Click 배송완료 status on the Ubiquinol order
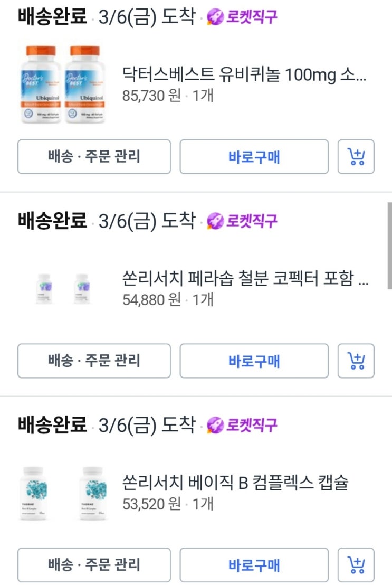The image size is (392, 585). coord(52,17)
